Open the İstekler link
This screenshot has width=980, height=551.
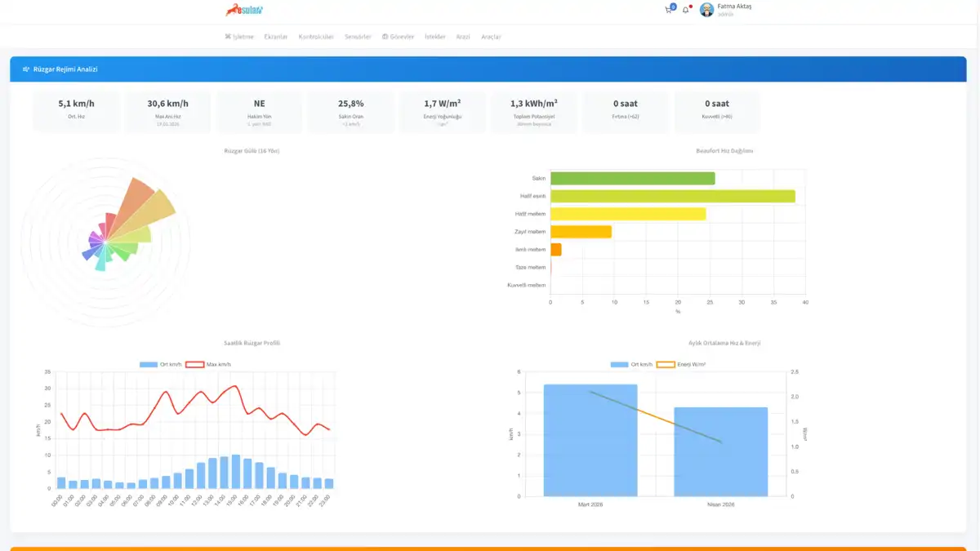click(435, 37)
